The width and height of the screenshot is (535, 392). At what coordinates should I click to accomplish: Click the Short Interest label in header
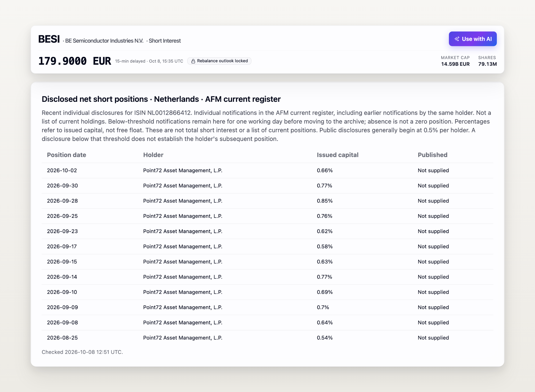pos(165,41)
